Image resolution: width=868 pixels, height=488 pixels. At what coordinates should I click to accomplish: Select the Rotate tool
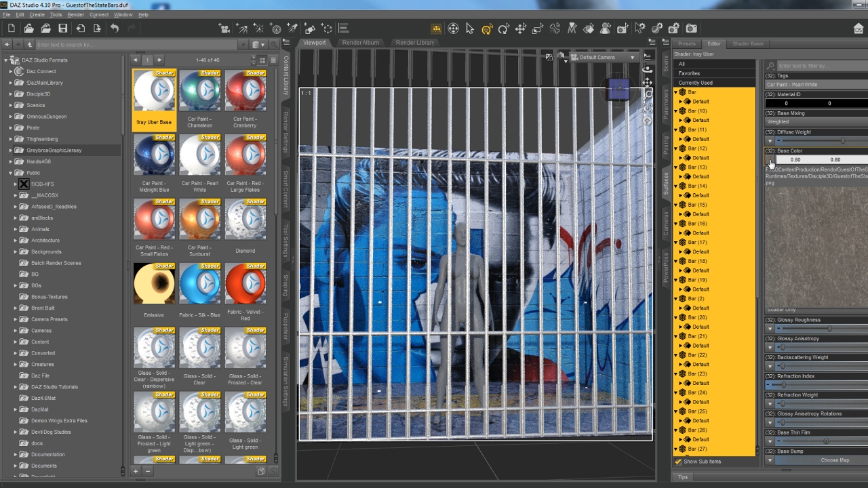click(503, 28)
